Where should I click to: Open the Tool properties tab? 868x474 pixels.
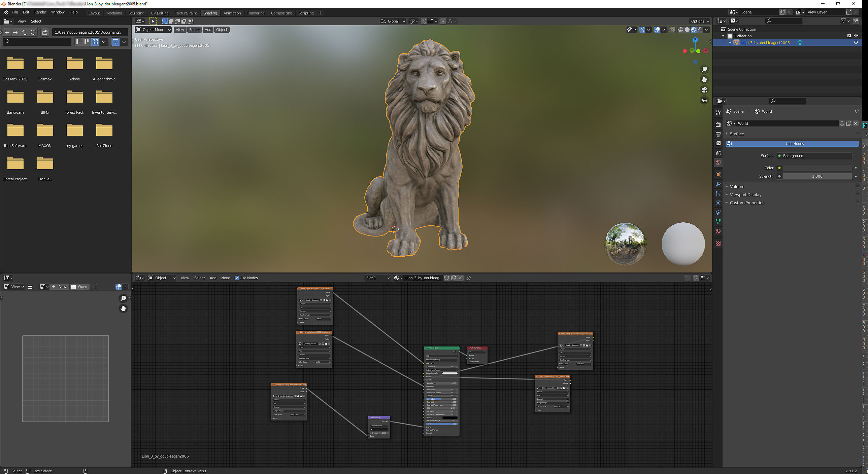[x=718, y=112]
